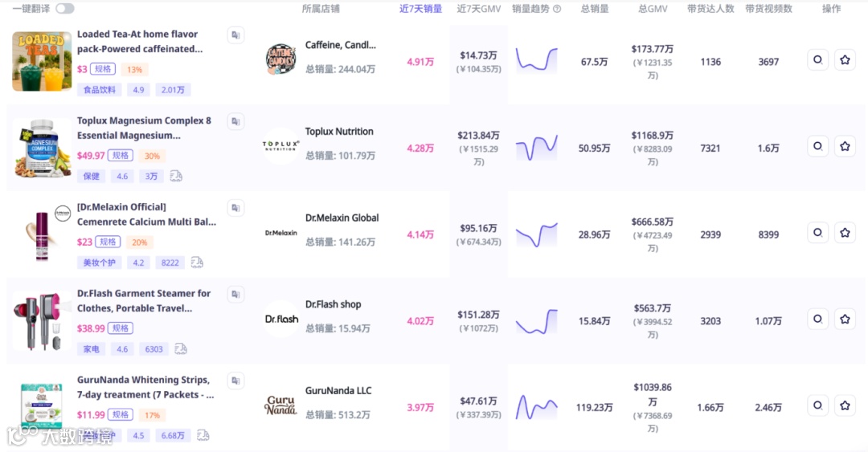Image resolution: width=868 pixels, height=452 pixels.
Task: Click the 总GMV column header
Action: coord(653,9)
